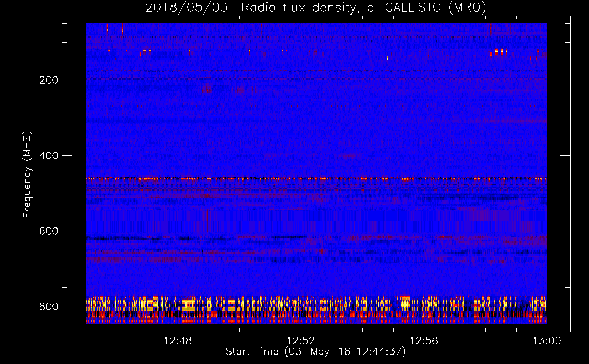This screenshot has width=589, height=364.
Task: Click the 400 frequency tick label
Action: tap(49, 156)
